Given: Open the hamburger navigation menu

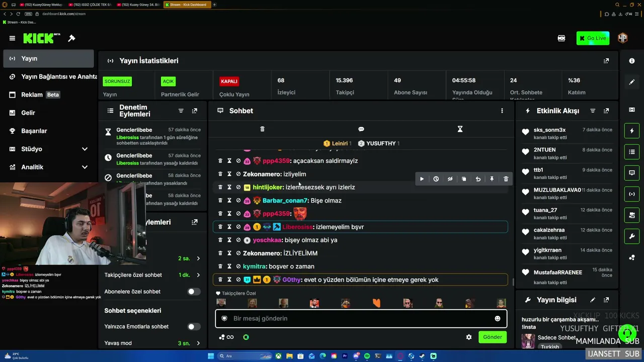Looking at the screenshot, I should 12,38.
